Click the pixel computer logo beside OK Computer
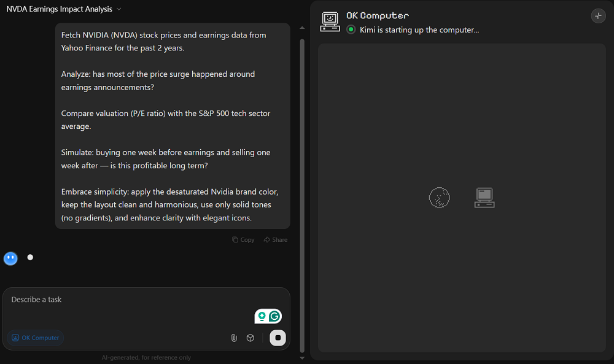 pos(330,21)
